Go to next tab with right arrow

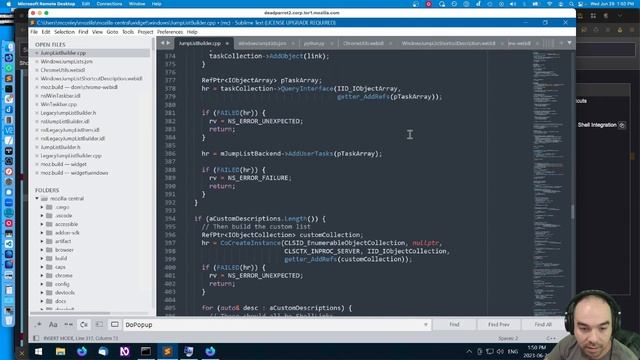[168, 43]
